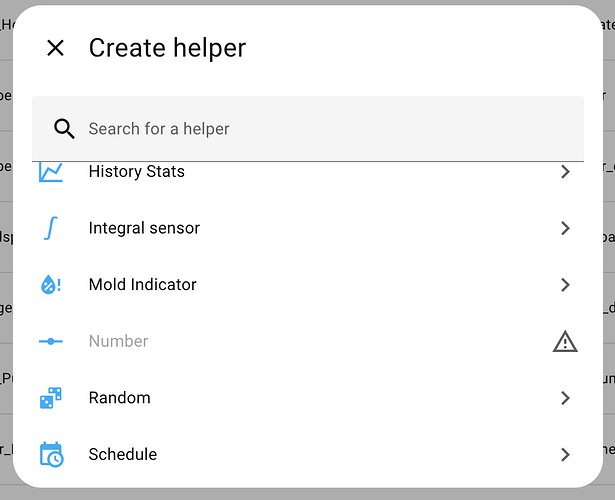The height and width of the screenshot is (500, 615).
Task: Click the Random dice icon
Action: (x=51, y=398)
